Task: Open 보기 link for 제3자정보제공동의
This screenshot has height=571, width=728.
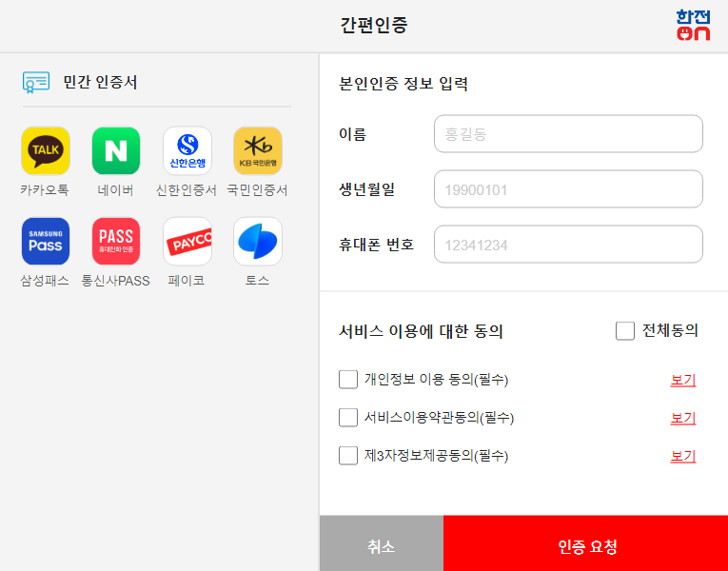Action: point(683,457)
